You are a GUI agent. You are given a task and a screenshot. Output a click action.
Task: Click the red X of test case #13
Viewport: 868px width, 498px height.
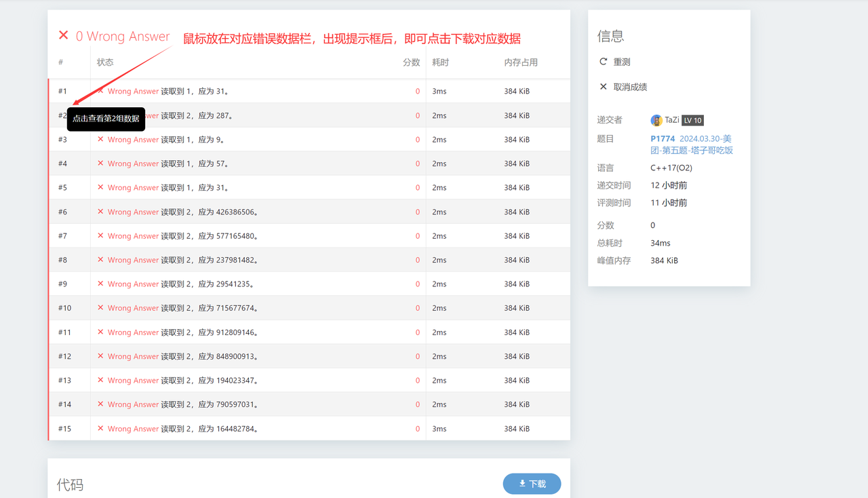100,380
